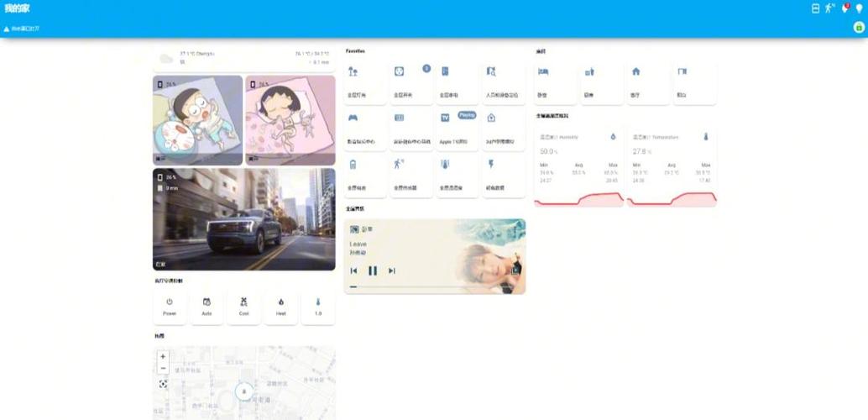
Task: Open the whole-house temperature and humidity card
Action: pyautogui.click(x=458, y=176)
